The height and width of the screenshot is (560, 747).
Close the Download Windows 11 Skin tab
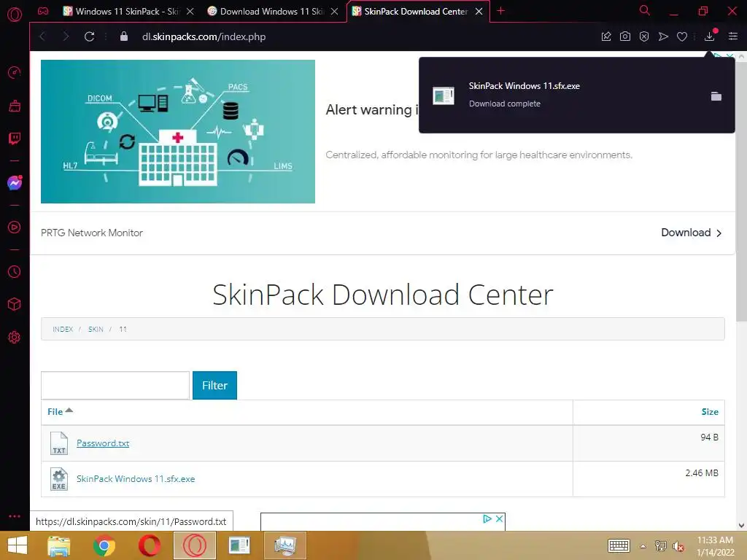point(334,12)
